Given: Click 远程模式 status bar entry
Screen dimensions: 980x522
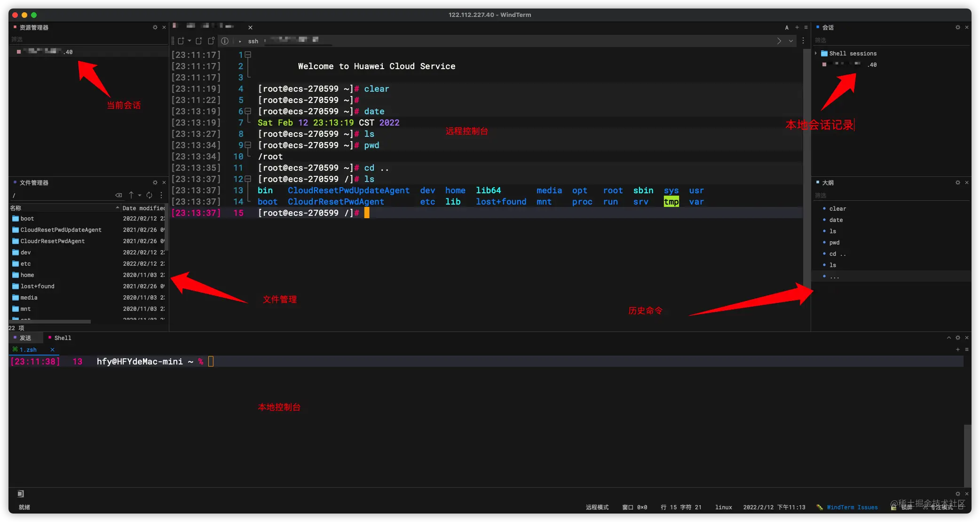Looking at the screenshot, I should point(597,507).
